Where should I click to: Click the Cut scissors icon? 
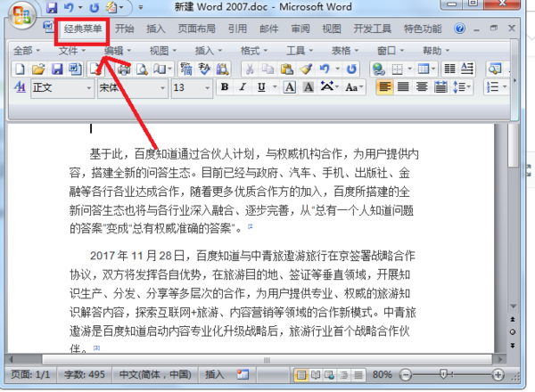click(250, 69)
